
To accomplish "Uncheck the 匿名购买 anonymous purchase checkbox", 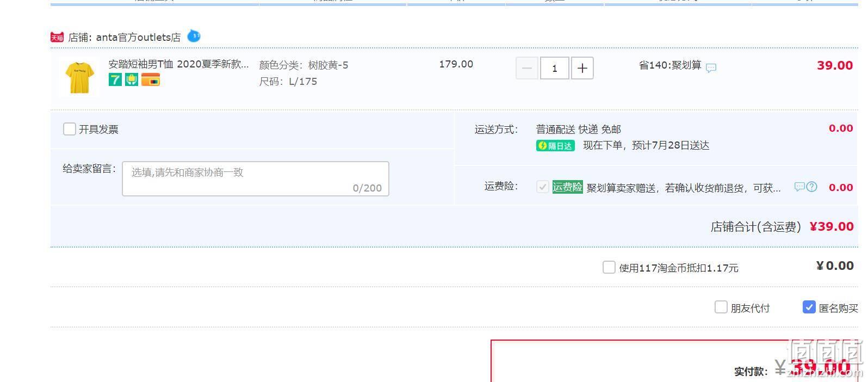I will (x=809, y=307).
